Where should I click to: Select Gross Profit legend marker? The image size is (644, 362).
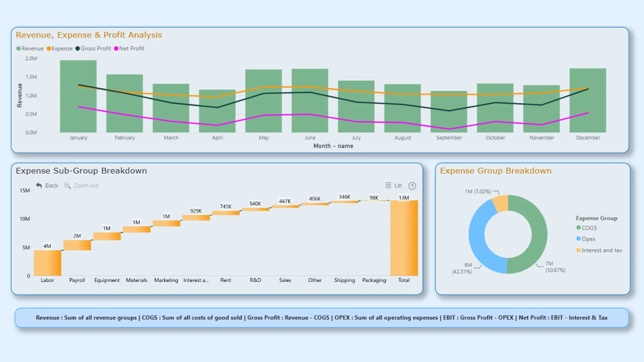click(x=78, y=49)
